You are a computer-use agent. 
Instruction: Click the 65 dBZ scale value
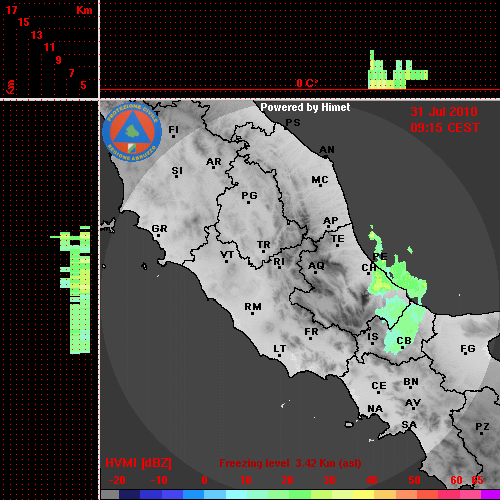tap(477, 480)
